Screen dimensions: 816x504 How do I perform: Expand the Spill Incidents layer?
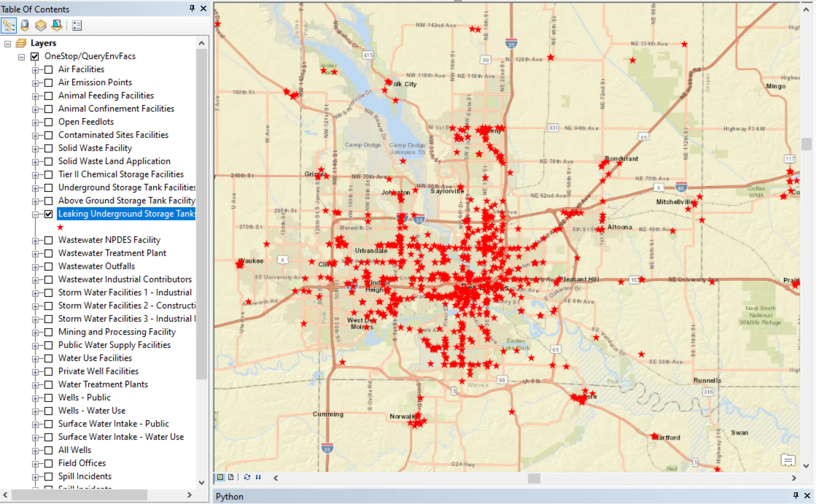coord(35,476)
